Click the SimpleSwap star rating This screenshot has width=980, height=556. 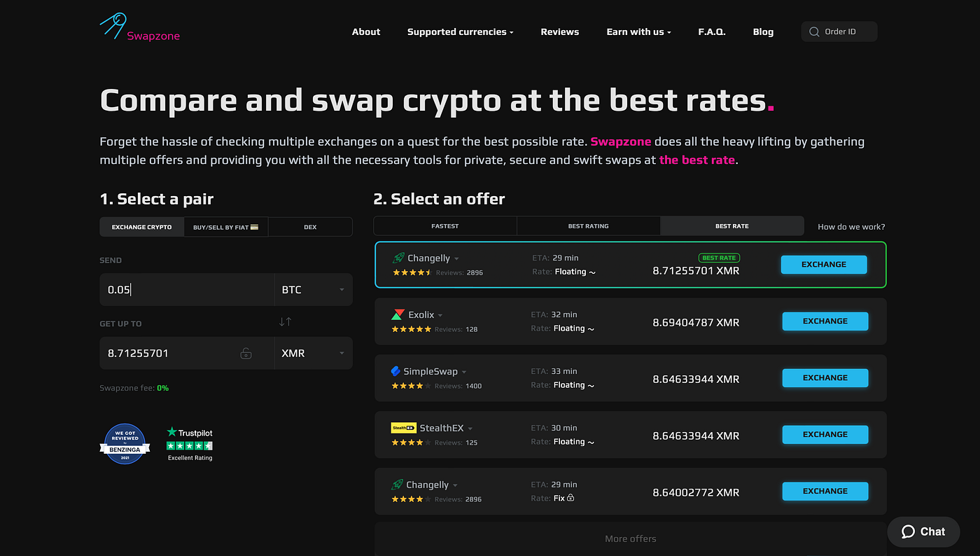pyautogui.click(x=411, y=386)
